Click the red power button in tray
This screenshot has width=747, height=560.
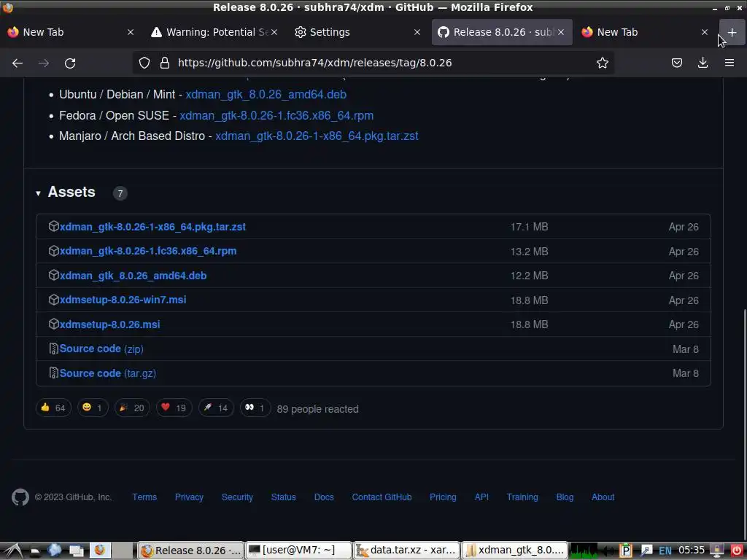736,551
